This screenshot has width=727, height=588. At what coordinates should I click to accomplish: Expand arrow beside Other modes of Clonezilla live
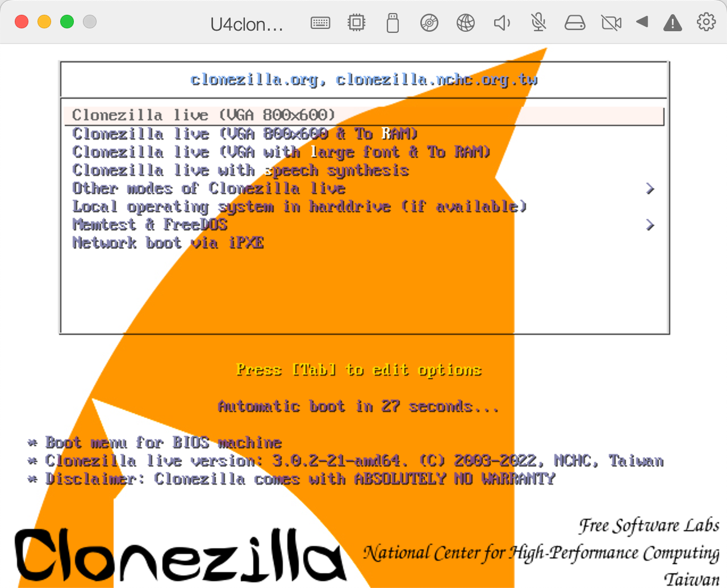click(x=650, y=188)
